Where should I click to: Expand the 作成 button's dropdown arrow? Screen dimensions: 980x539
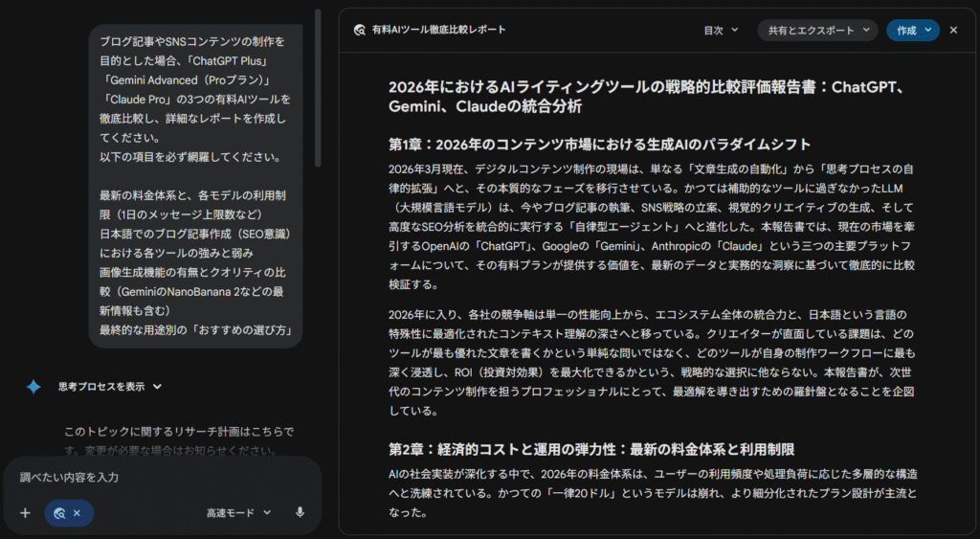point(928,30)
